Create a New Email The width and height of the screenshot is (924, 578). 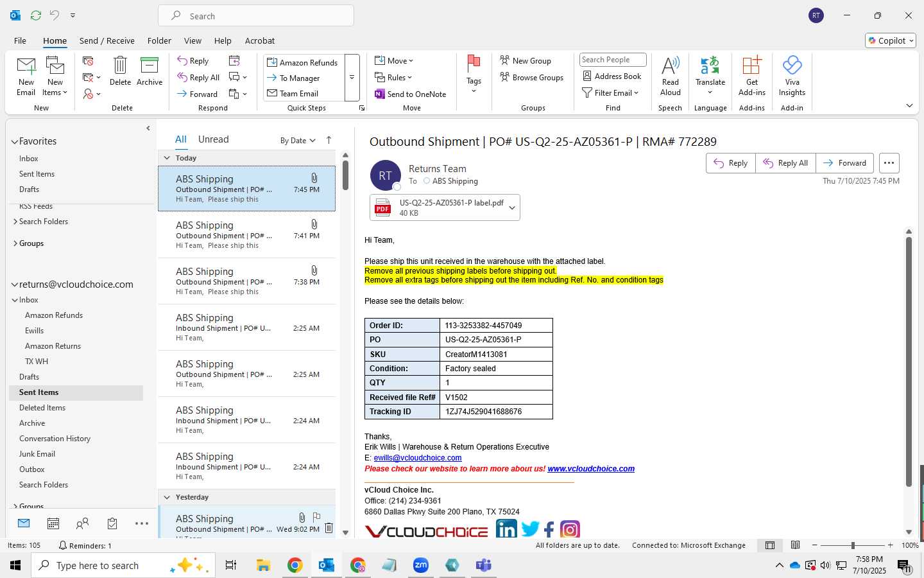click(26, 76)
